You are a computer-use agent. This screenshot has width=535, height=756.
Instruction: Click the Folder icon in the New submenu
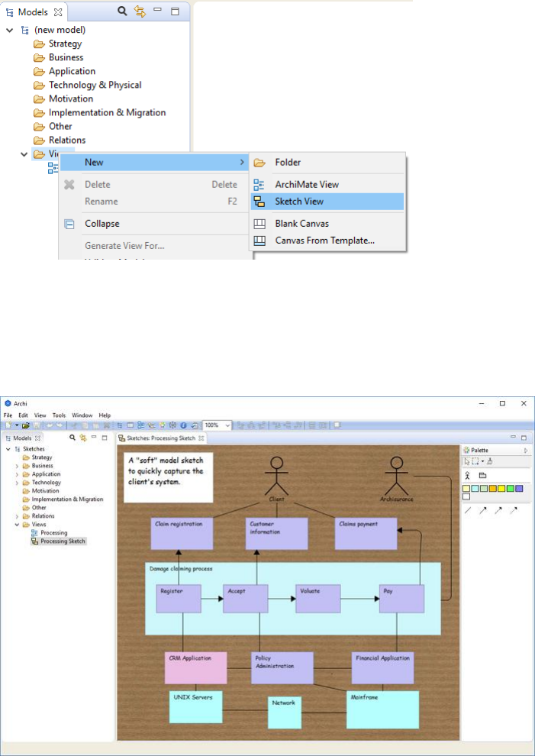(x=259, y=163)
